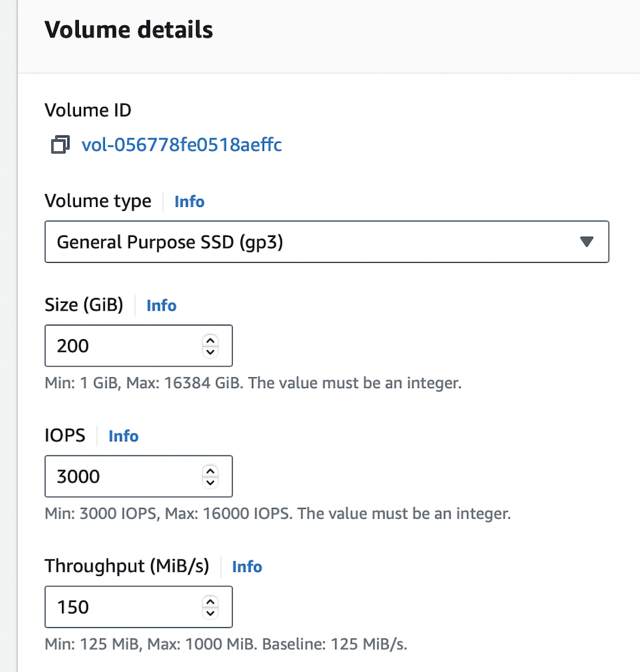The image size is (640, 672).
Task: Decrement IOPS using the down stepper
Action: [210, 482]
